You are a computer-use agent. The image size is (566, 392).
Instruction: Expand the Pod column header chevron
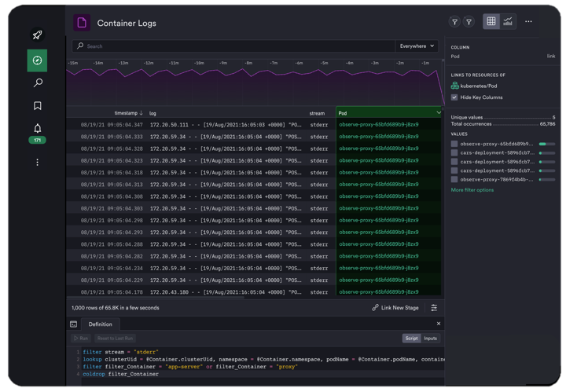point(439,113)
